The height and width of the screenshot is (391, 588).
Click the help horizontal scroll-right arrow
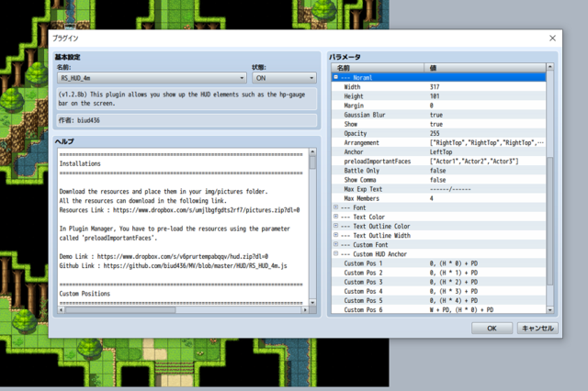click(x=305, y=309)
